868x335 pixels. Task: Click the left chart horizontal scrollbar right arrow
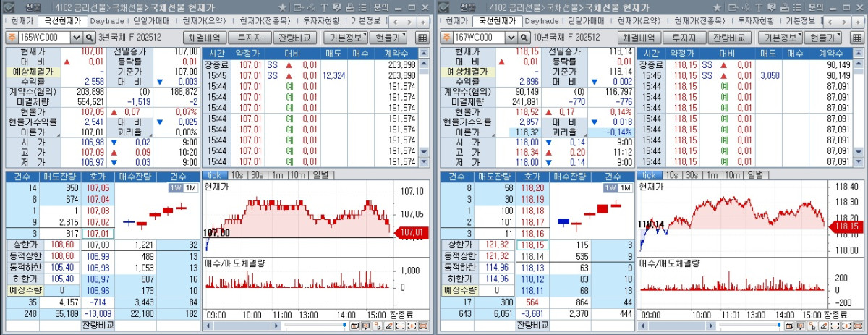277,326
